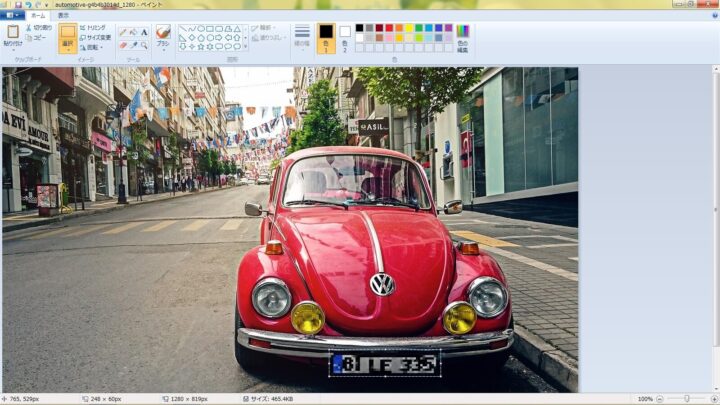Screen dimensions: 720x405
Task: Open Edit colors (色の編集) dialog
Action: [462, 39]
